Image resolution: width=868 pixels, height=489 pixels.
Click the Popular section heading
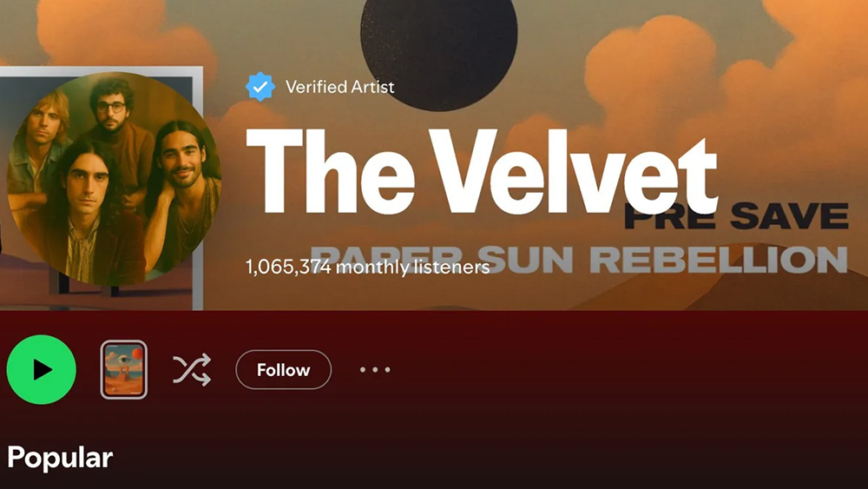coord(60,458)
